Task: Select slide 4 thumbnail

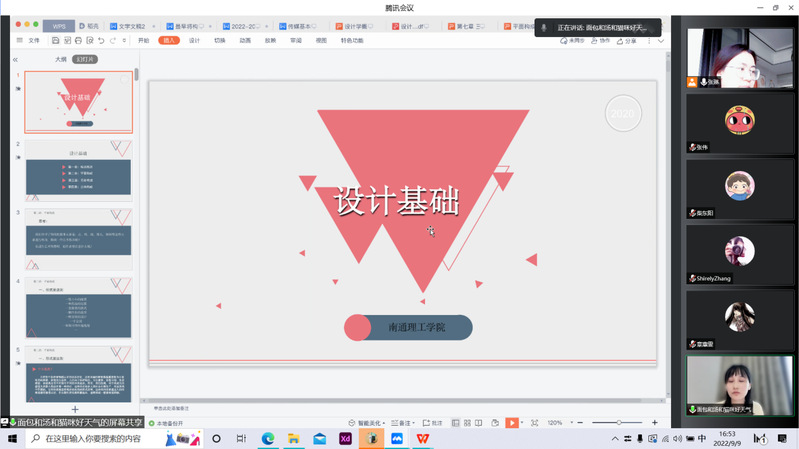Action: click(x=78, y=308)
